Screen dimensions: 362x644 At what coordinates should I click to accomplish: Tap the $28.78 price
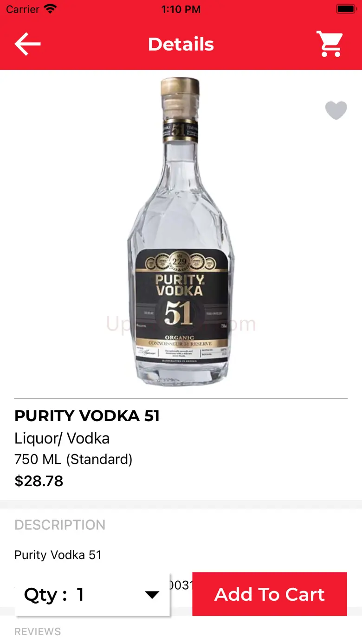pos(39,481)
